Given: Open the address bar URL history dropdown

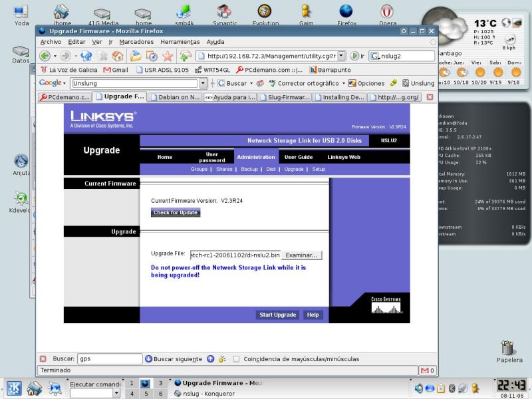Looking at the screenshot, I should point(342,56).
